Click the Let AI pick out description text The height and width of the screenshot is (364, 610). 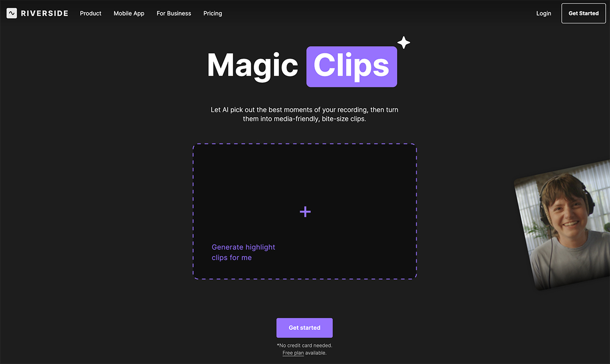(x=305, y=114)
